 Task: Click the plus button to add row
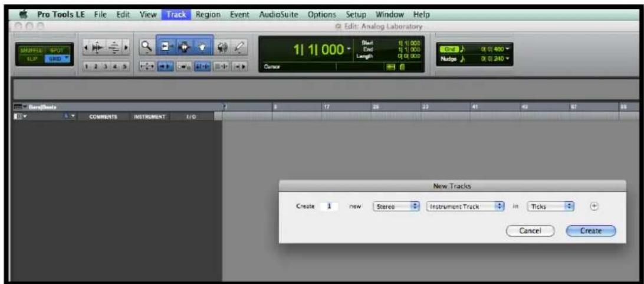click(593, 207)
